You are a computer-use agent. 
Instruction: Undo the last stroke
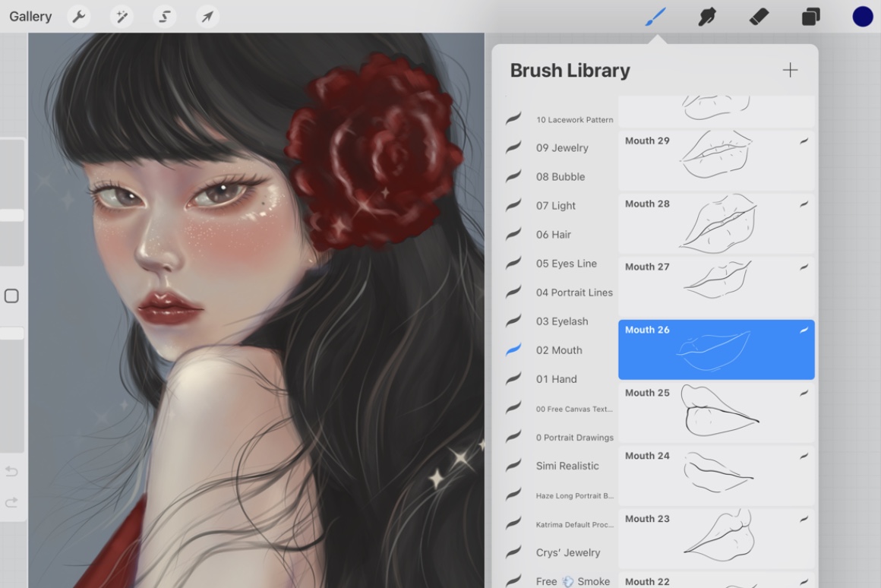coord(12,471)
